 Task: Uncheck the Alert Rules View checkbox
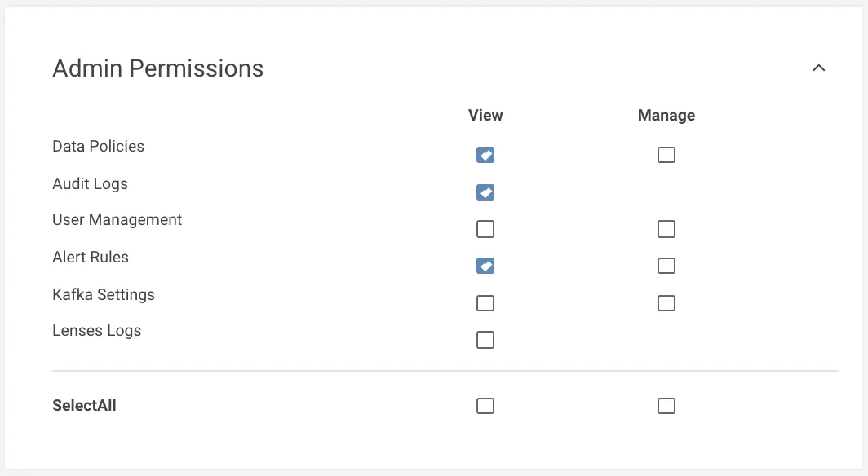tap(485, 266)
